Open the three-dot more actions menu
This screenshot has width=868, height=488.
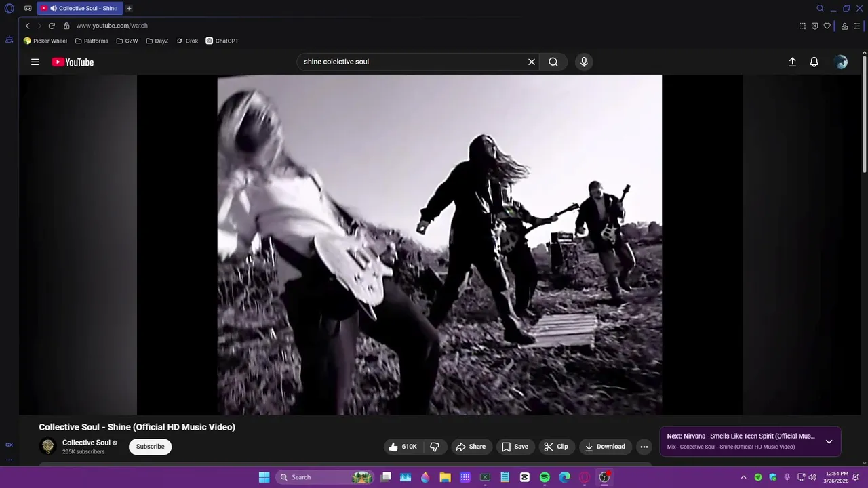point(644,447)
